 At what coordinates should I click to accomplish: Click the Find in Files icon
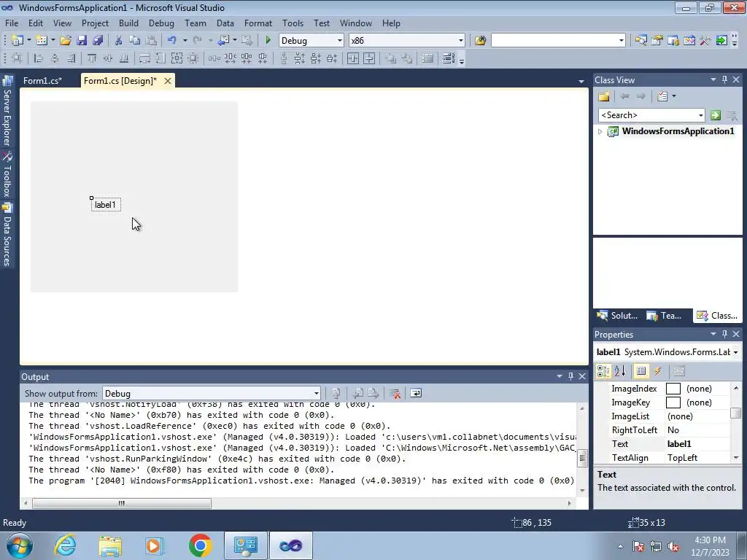coord(480,41)
